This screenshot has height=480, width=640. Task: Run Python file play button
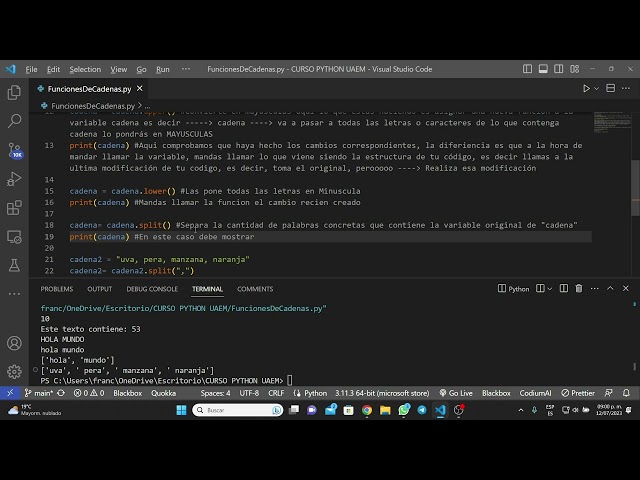pyautogui.click(x=586, y=88)
